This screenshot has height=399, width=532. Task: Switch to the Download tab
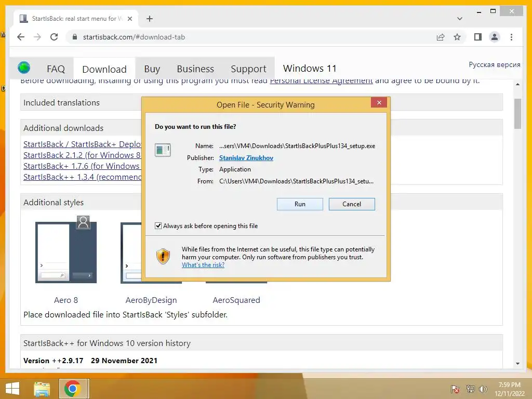[104, 69]
